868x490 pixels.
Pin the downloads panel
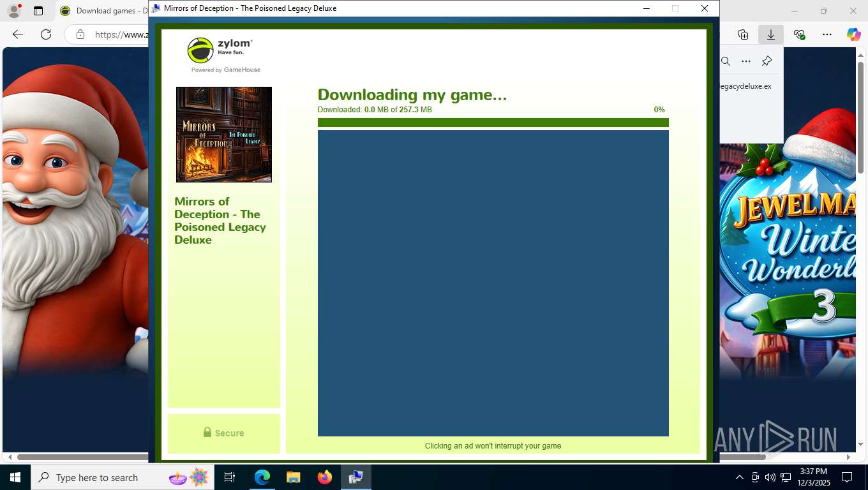point(767,61)
